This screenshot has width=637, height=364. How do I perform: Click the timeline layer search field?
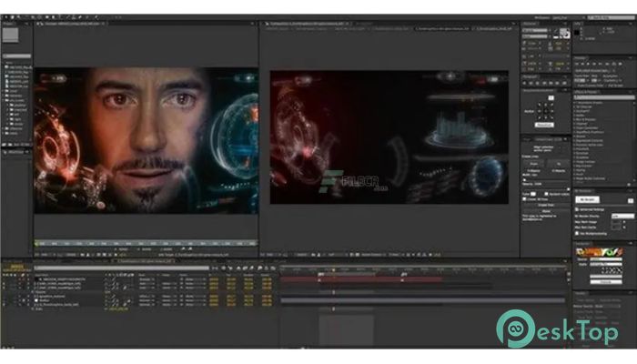pos(122,268)
